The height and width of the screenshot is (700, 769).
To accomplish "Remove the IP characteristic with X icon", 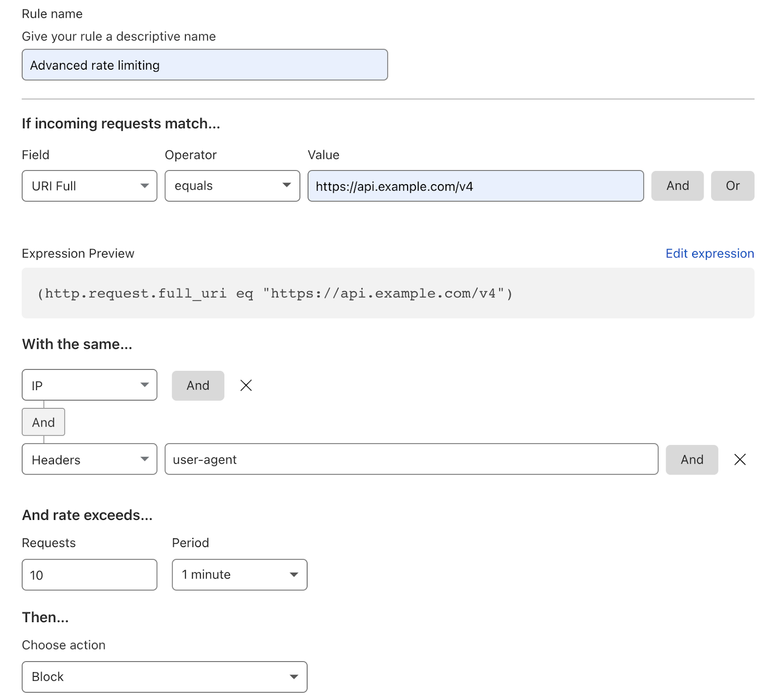I will (246, 385).
